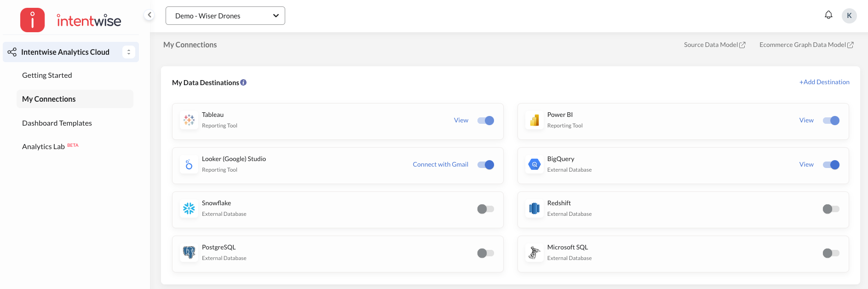
Task: Click the Looker (Google) Studio name
Action: point(234,159)
